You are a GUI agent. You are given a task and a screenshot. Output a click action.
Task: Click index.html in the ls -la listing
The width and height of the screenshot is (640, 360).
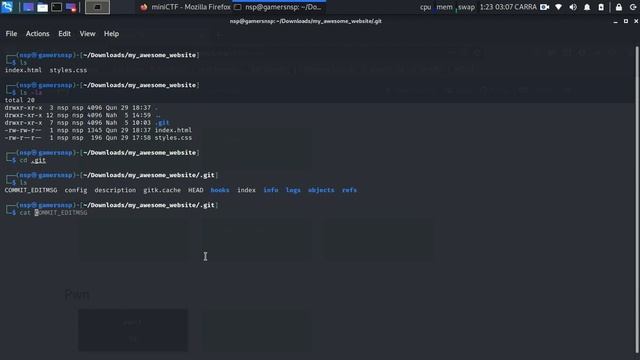[173, 130]
